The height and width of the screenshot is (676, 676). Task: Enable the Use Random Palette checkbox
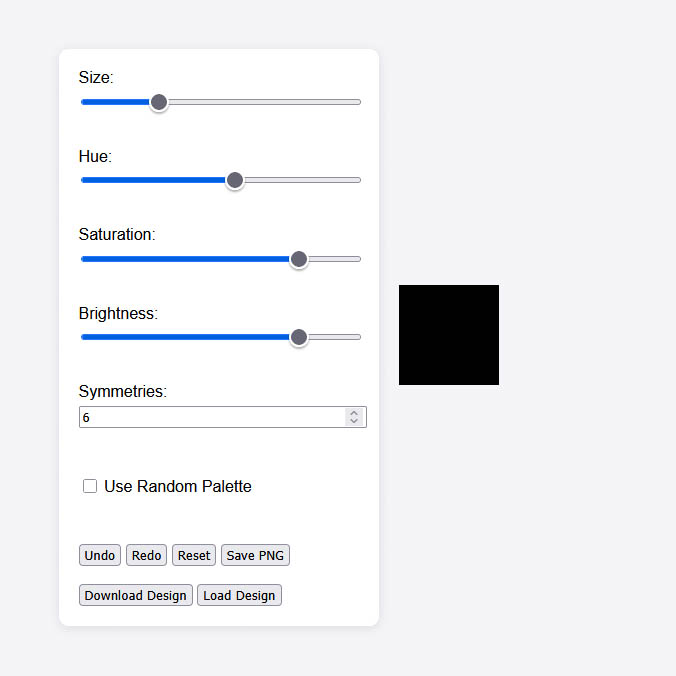pos(90,486)
